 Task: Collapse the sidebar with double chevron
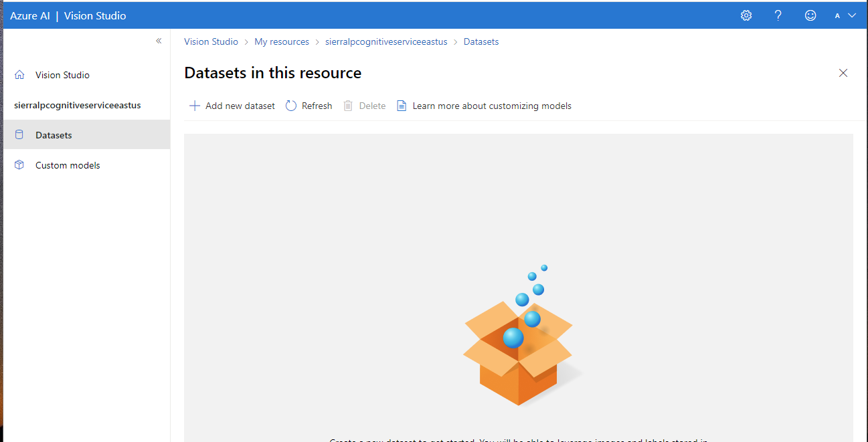tap(159, 41)
